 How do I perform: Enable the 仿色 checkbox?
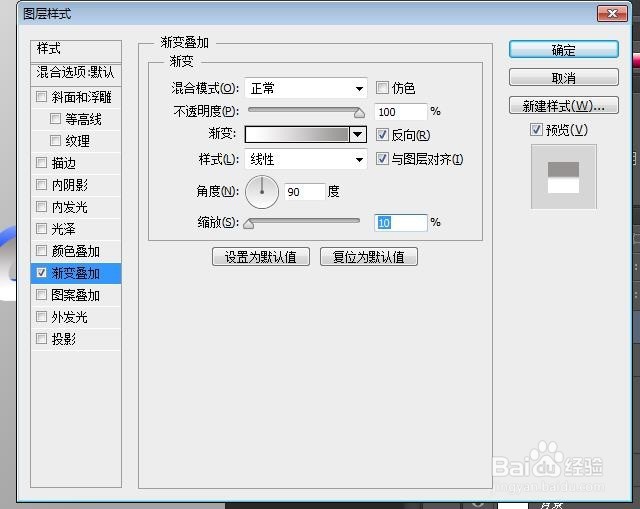pos(382,87)
